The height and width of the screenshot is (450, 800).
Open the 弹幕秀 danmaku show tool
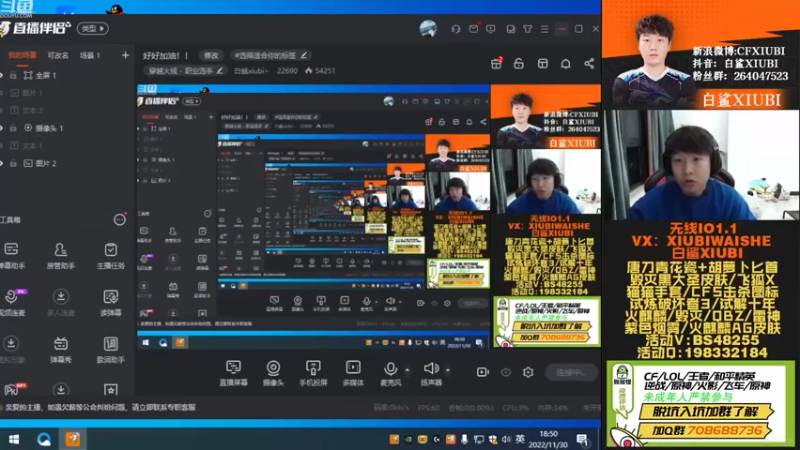coord(61,350)
